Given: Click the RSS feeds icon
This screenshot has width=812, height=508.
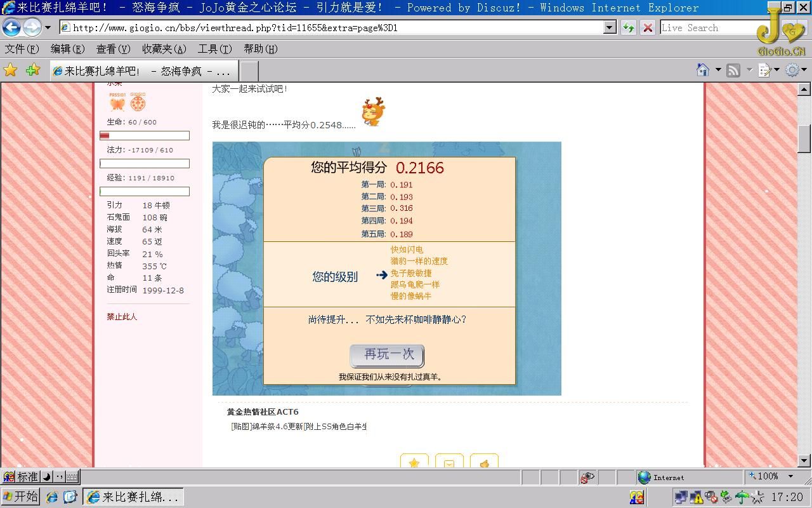Looking at the screenshot, I should tap(733, 70).
